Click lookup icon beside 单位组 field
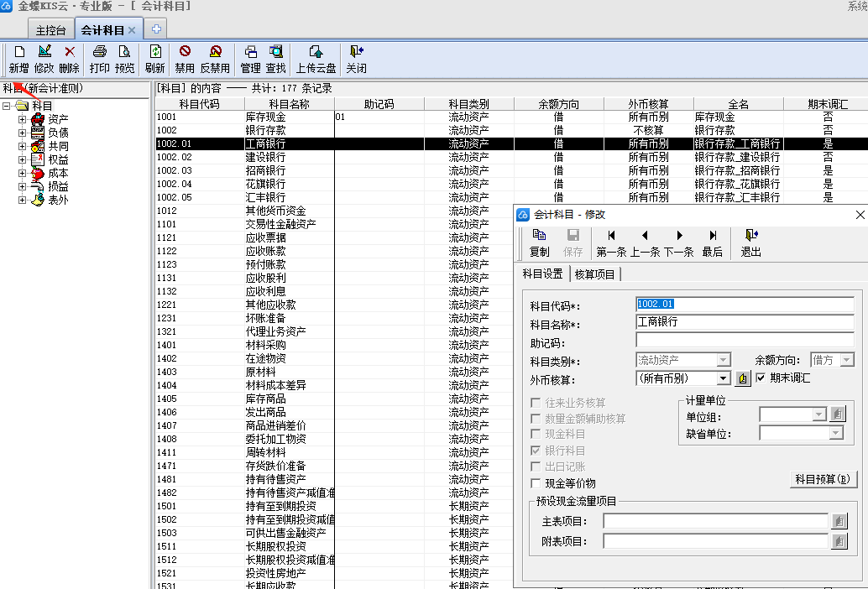The width and height of the screenshot is (868, 589). 838,414
